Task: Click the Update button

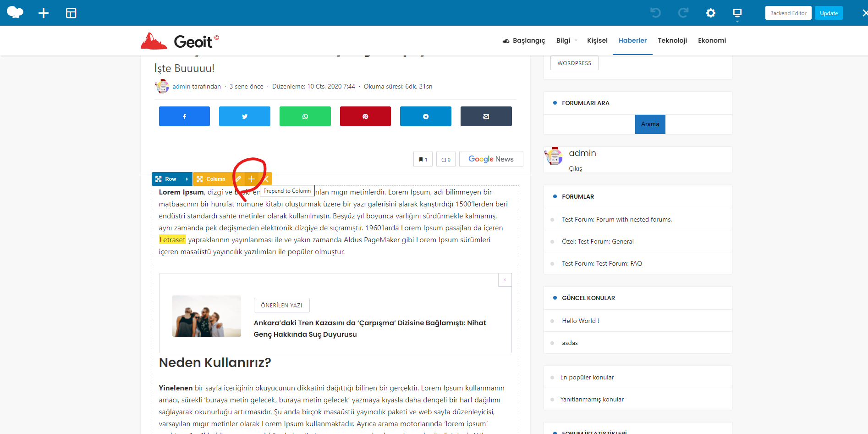Action: click(829, 13)
